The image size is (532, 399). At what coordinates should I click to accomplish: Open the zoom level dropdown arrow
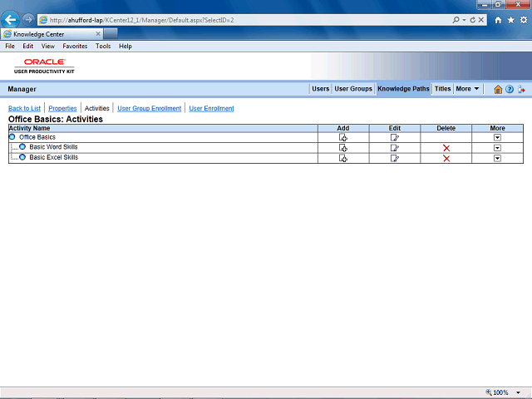point(518,392)
